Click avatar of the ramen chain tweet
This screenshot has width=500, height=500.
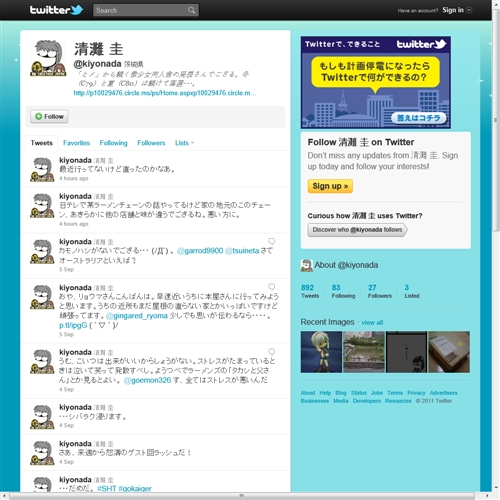point(42,206)
